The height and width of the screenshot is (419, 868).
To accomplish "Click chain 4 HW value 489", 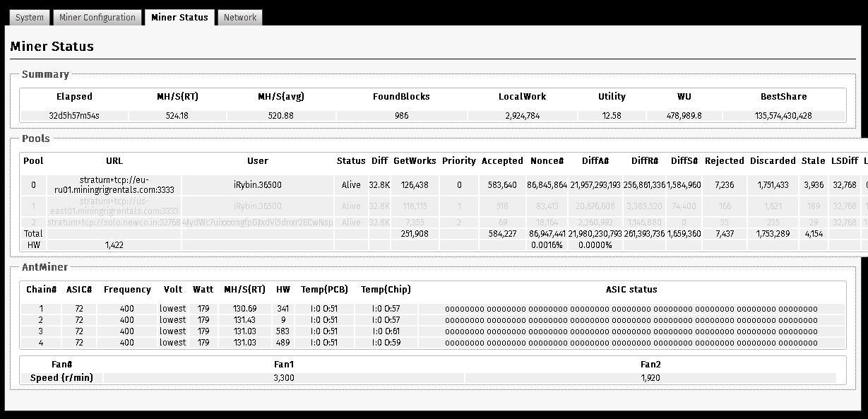I will click(x=283, y=343).
